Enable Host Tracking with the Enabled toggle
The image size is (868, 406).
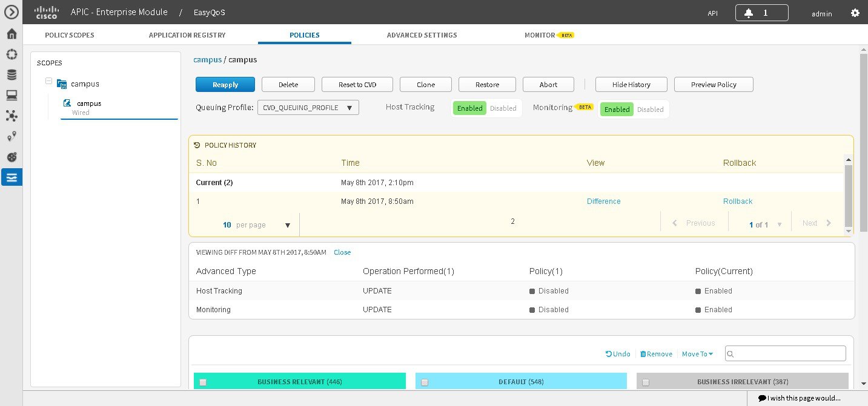tap(469, 108)
